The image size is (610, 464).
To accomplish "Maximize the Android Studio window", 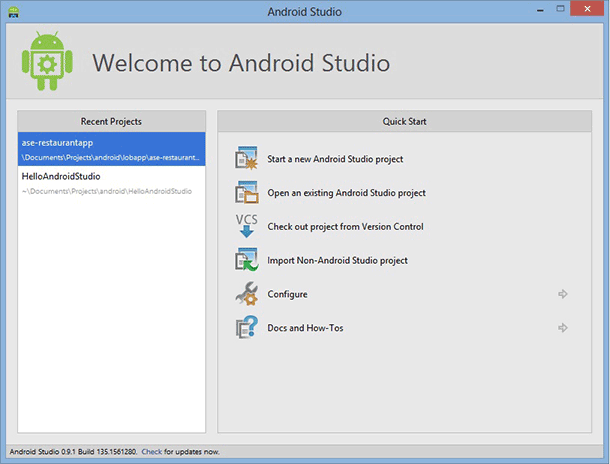I will click(x=560, y=9).
